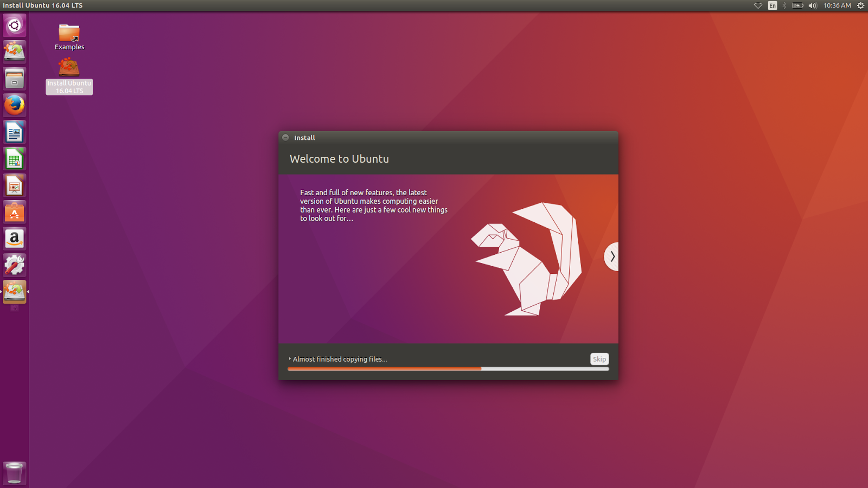This screenshot has height=488, width=868.
Task: Click the squirrel illustration in slideshow
Action: (526, 259)
